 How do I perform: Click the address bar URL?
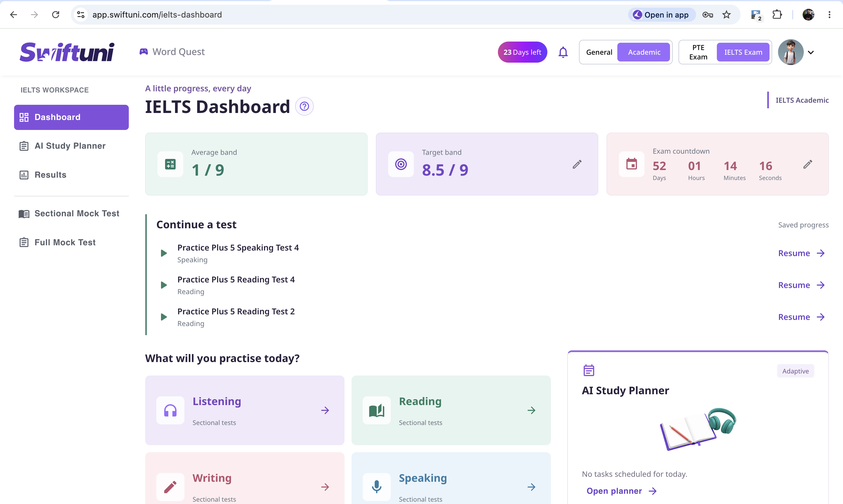(157, 15)
